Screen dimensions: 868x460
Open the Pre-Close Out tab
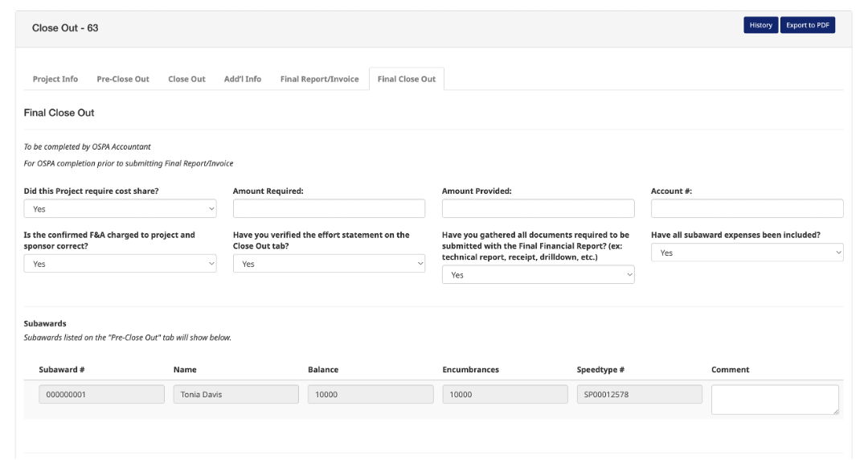coord(123,79)
